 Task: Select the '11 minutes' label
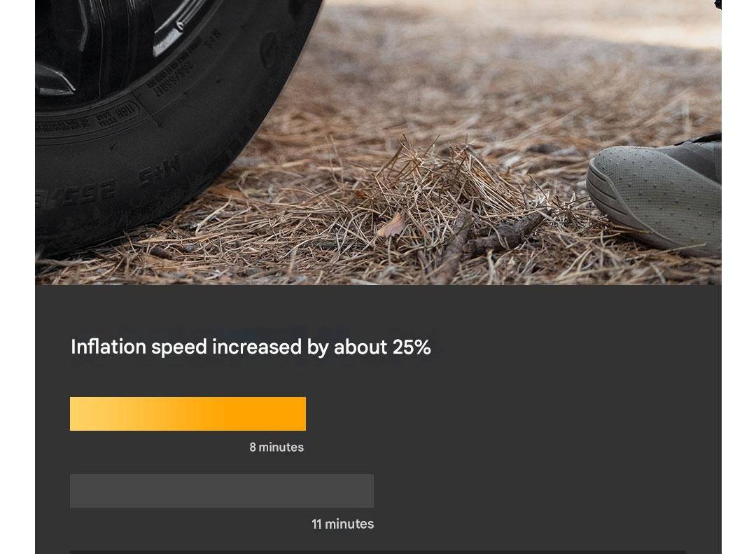342,524
